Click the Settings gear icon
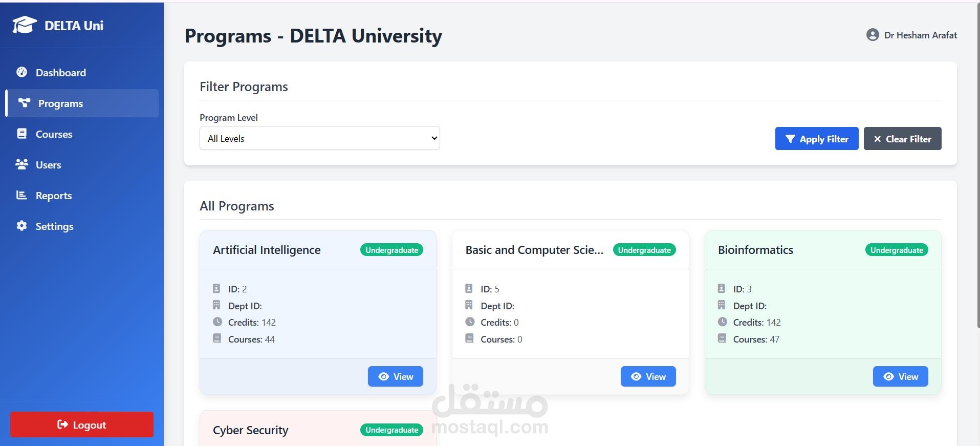The image size is (980, 446). pyautogui.click(x=21, y=226)
